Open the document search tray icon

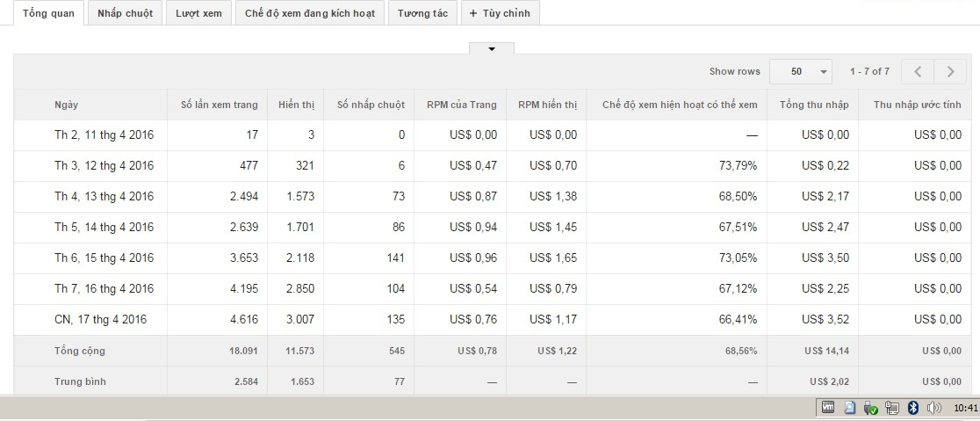click(849, 408)
